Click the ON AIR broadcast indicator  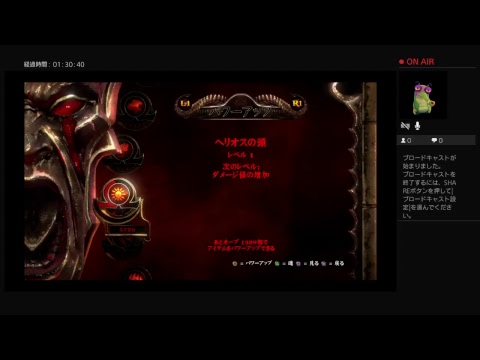tap(417, 62)
